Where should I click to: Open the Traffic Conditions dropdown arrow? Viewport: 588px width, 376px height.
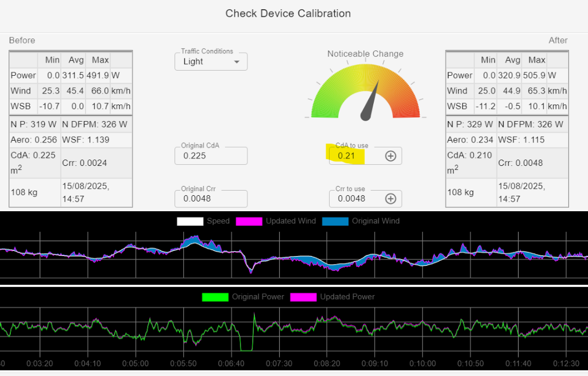[x=237, y=61]
